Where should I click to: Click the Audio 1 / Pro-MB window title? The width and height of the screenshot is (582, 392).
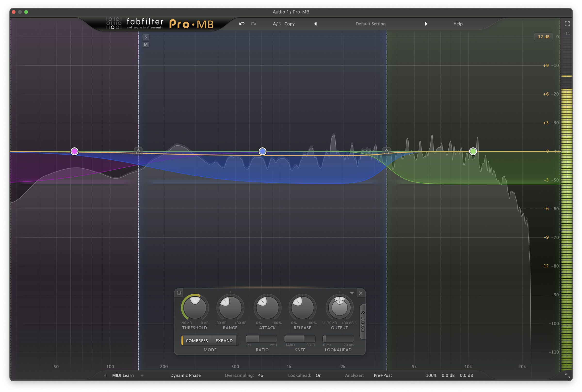[x=291, y=12]
